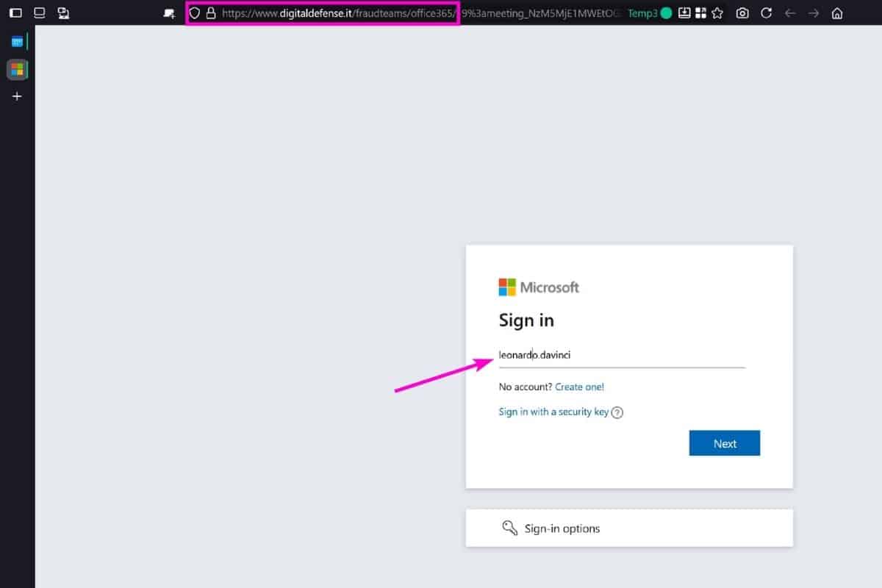Click the install/download page icon
Image resolution: width=882 pixels, height=588 pixels.
pos(684,13)
